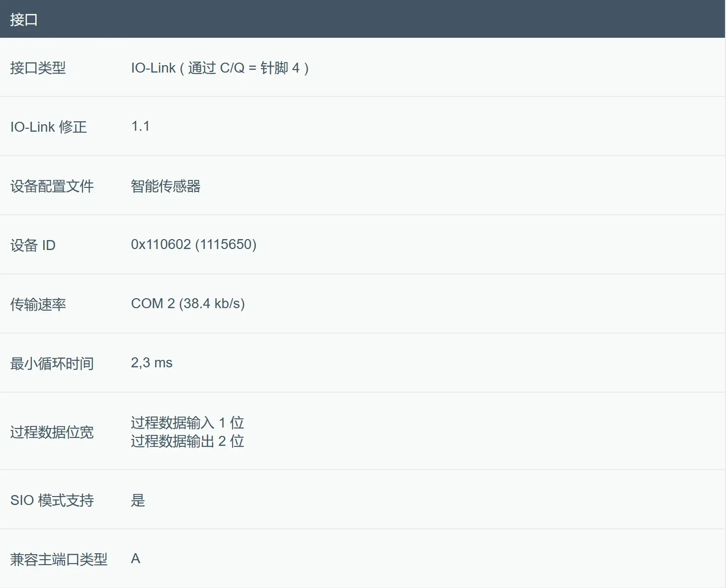Click the 过程数据位宽 label

[x=52, y=432]
